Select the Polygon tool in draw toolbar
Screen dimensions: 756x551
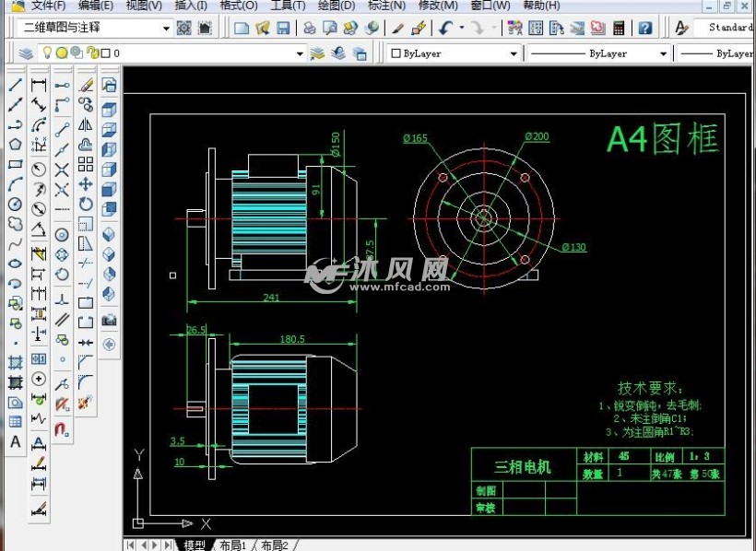click(16, 144)
